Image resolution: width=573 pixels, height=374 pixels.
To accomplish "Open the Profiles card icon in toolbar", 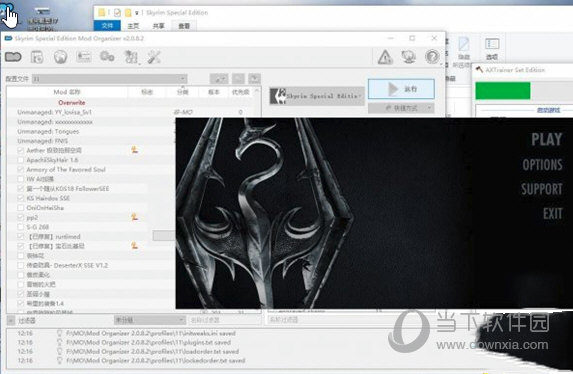I will coord(84,57).
